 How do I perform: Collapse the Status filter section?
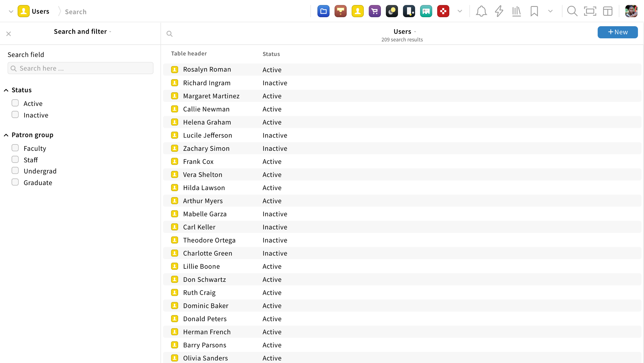[x=6, y=90]
